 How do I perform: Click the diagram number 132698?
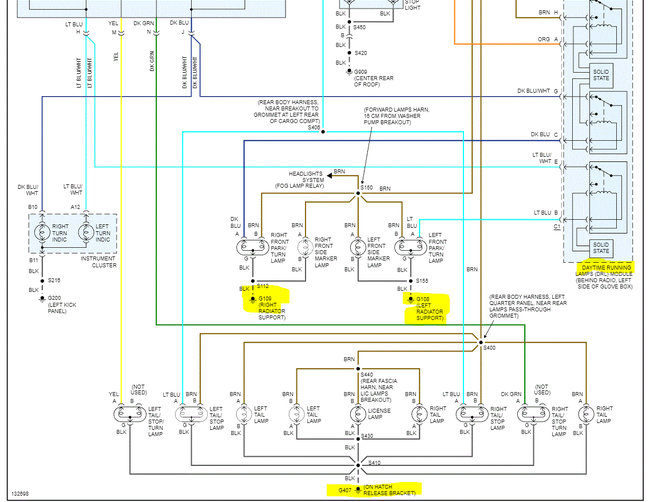coord(19,494)
